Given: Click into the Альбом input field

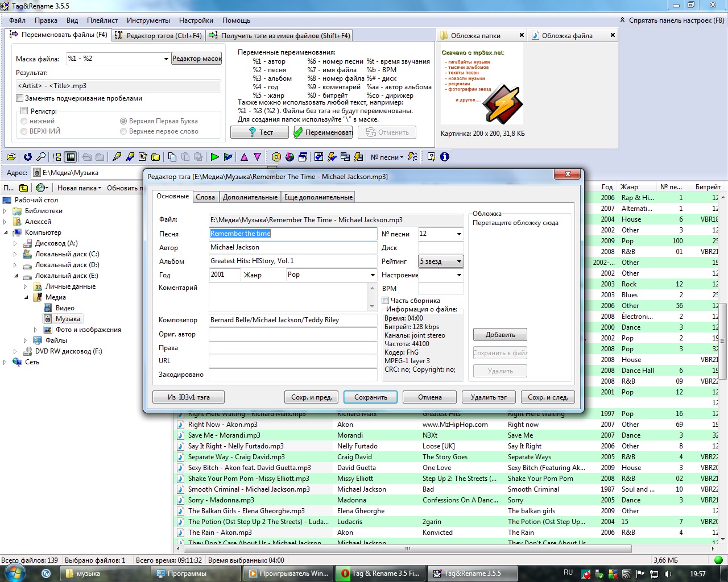Looking at the screenshot, I should click(x=293, y=261).
